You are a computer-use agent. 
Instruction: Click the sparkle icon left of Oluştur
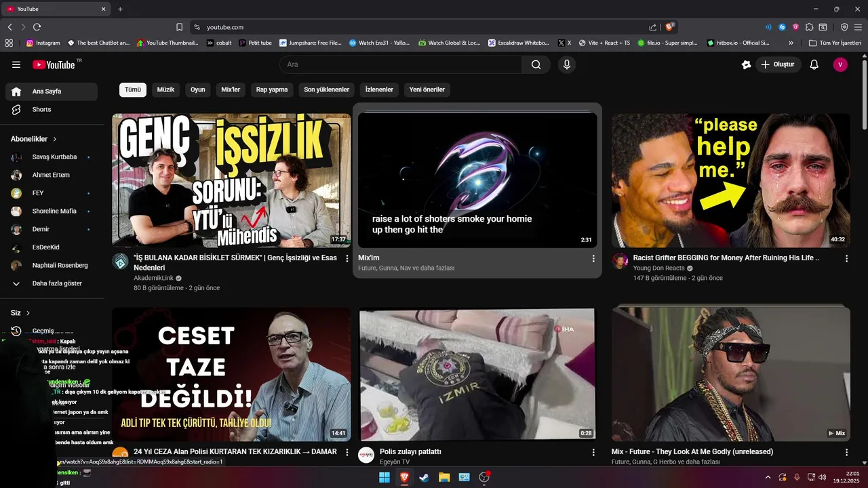[x=746, y=64]
